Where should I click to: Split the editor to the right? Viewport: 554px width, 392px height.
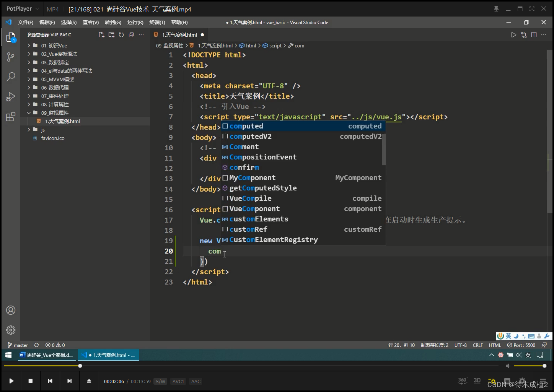[534, 35]
